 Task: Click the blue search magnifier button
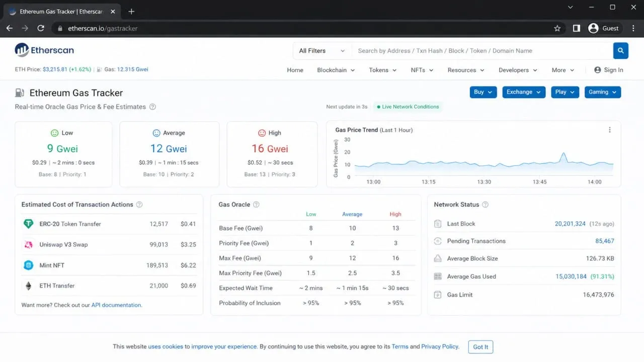pyautogui.click(x=620, y=51)
